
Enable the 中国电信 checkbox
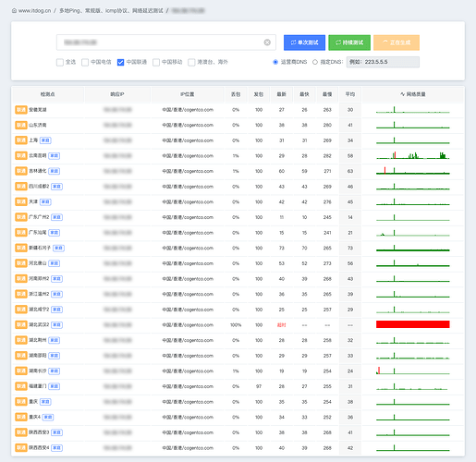click(x=85, y=63)
